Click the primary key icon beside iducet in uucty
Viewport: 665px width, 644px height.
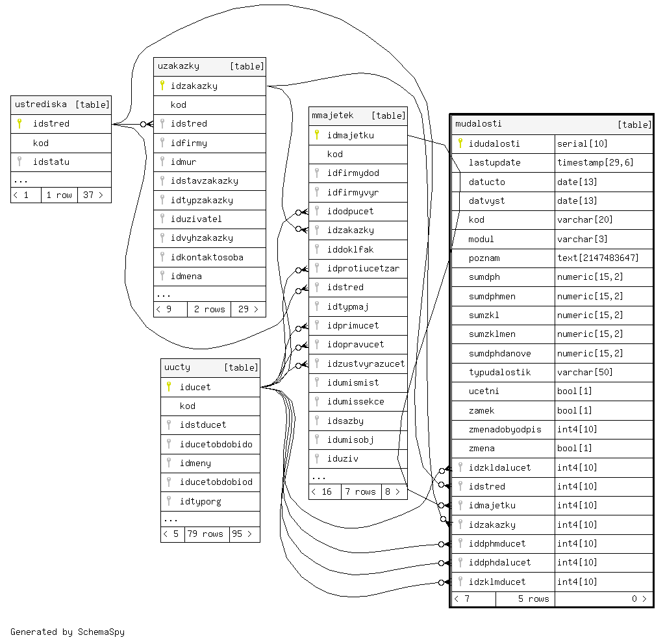click(169, 387)
